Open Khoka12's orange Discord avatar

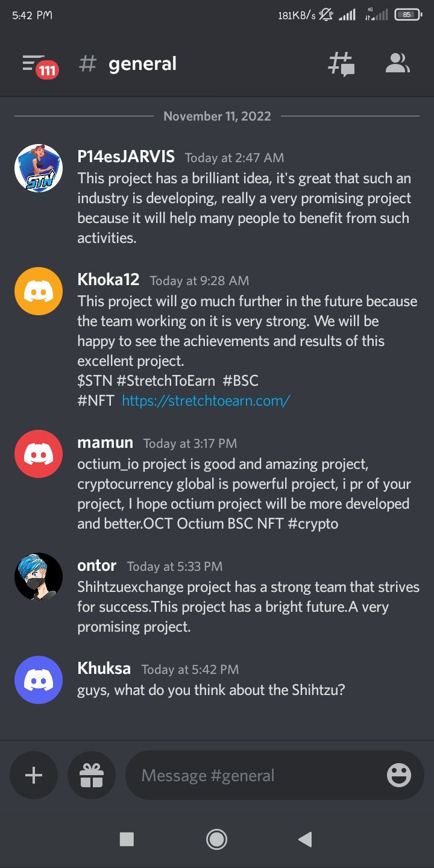39,291
